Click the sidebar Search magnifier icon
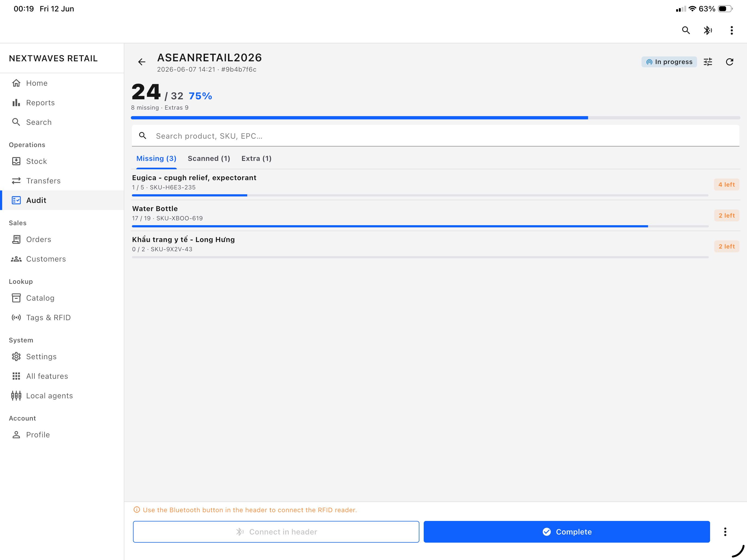This screenshot has height=560, width=747. (16, 122)
